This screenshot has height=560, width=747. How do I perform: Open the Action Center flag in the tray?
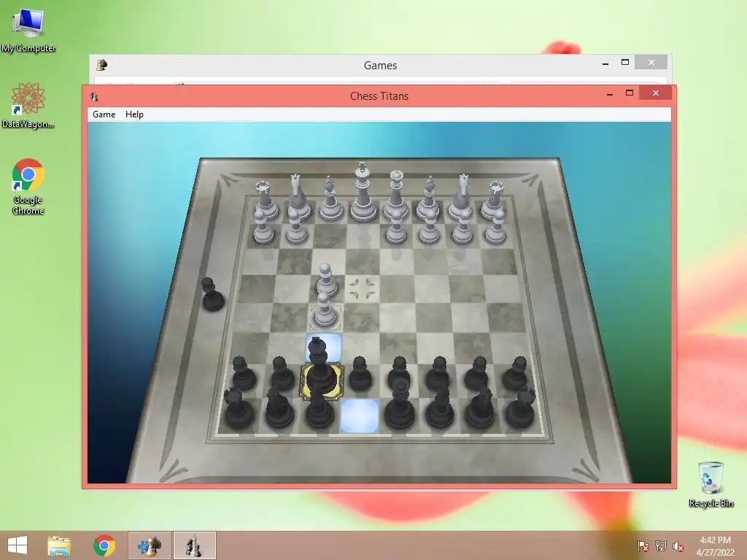(643, 546)
